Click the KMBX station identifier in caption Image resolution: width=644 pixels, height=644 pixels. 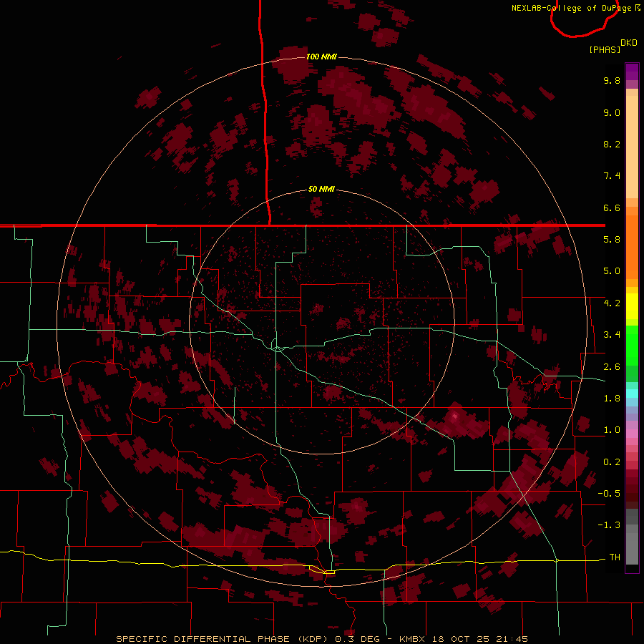(x=412, y=639)
